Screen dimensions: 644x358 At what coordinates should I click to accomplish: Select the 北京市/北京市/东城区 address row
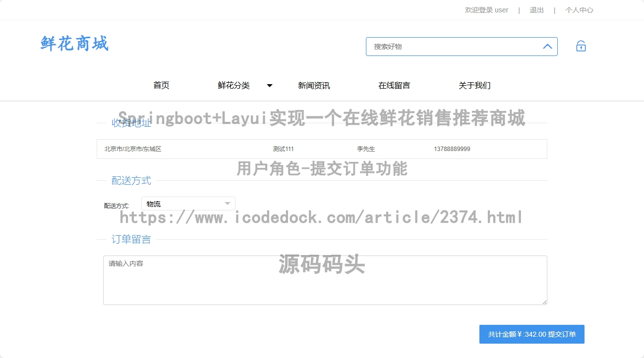click(322, 149)
